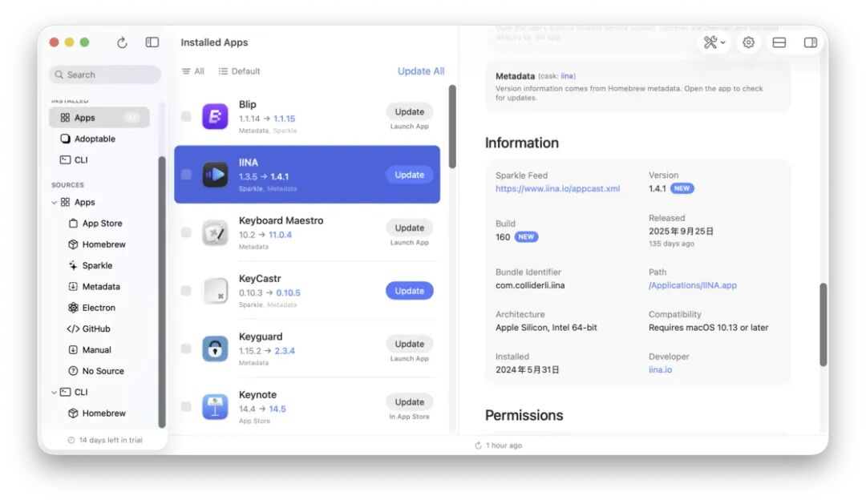
Task: Select the Sparkle source
Action: tap(91, 265)
